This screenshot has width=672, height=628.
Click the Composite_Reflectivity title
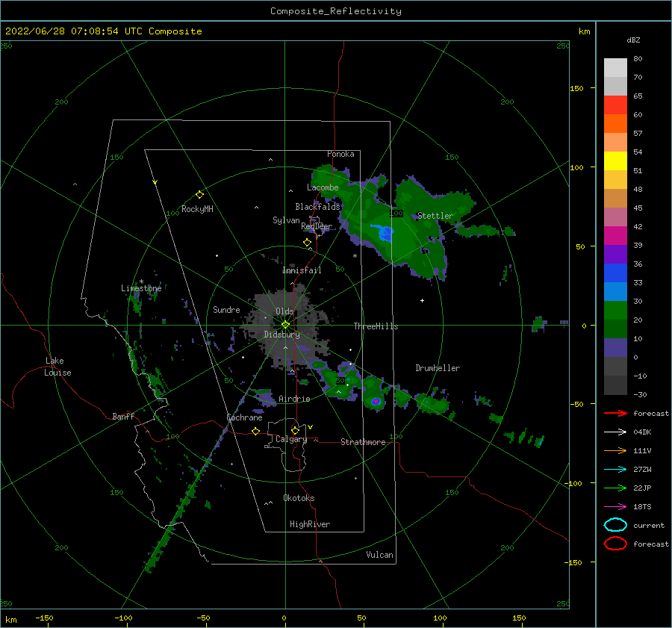336,11
